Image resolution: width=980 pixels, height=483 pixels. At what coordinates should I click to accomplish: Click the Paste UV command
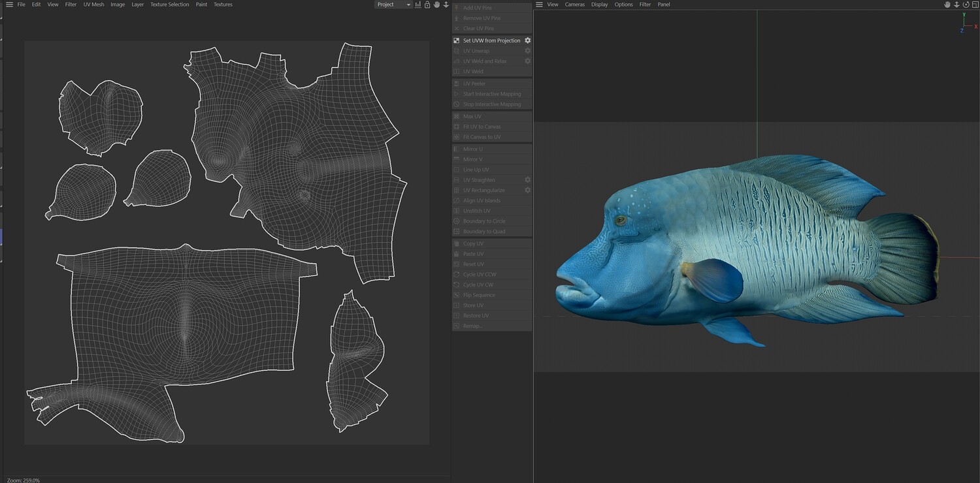[492, 254]
